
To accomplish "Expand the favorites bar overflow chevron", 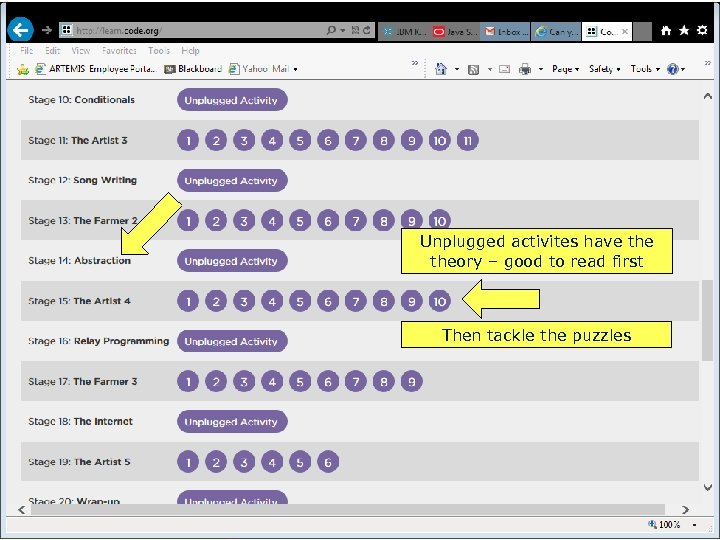I will tap(415, 63).
